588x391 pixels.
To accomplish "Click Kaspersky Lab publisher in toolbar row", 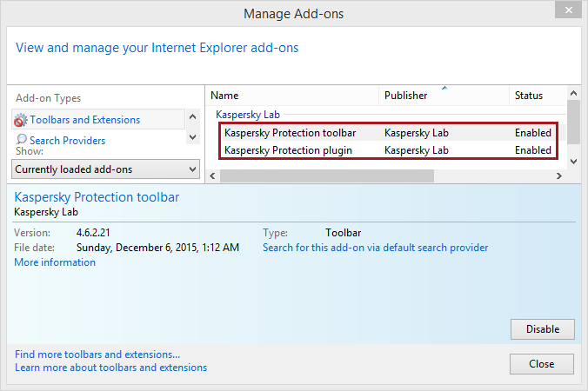I will click(417, 133).
